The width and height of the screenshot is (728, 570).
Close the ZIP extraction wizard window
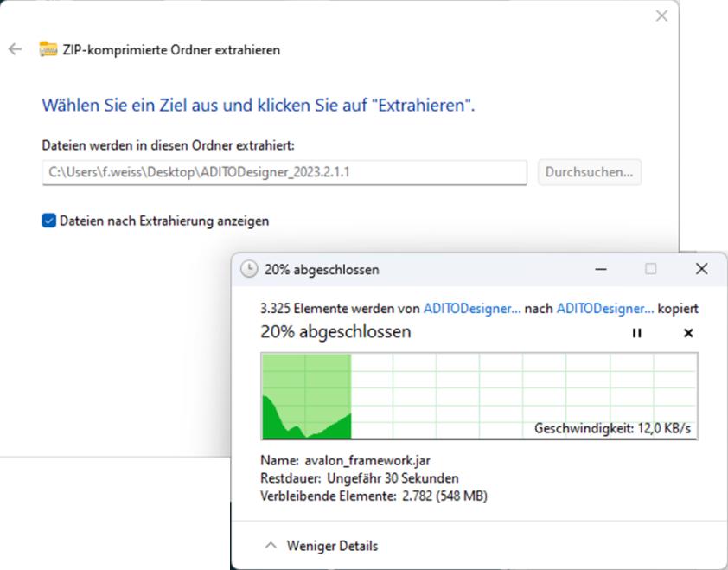click(661, 16)
